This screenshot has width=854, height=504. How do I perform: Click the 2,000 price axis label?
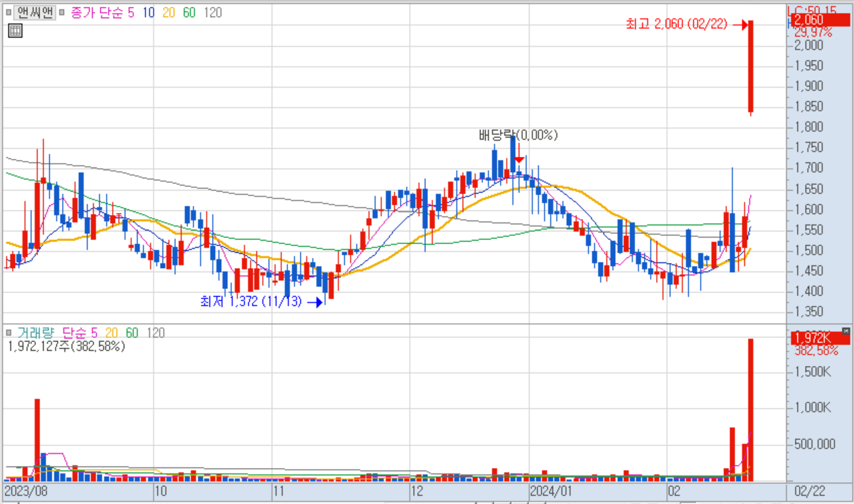point(808,45)
